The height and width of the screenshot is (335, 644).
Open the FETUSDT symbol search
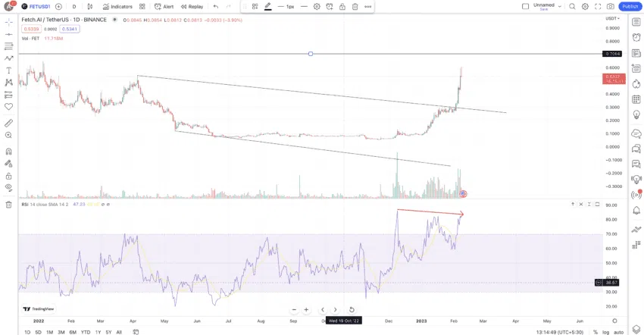pyautogui.click(x=36, y=7)
